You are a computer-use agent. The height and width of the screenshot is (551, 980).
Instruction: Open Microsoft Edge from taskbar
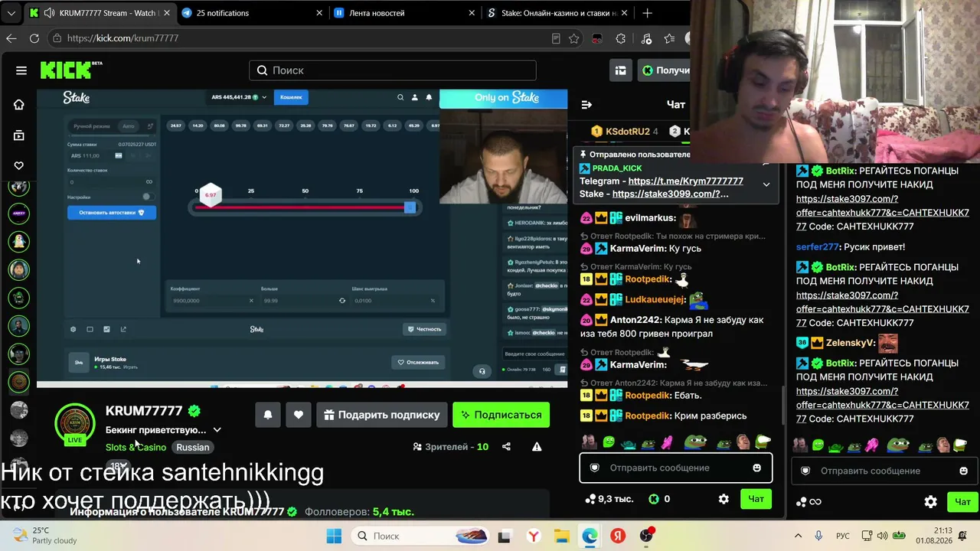pyautogui.click(x=590, y=536)
